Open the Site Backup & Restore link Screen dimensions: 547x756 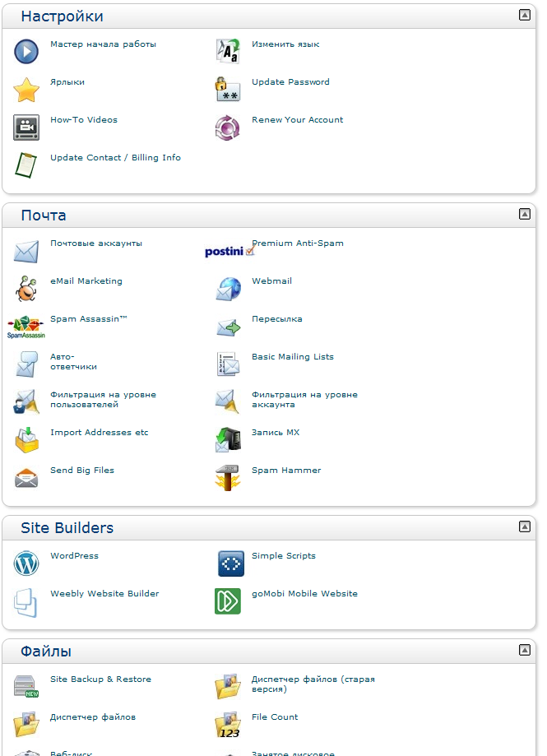[x=100, y=679]
